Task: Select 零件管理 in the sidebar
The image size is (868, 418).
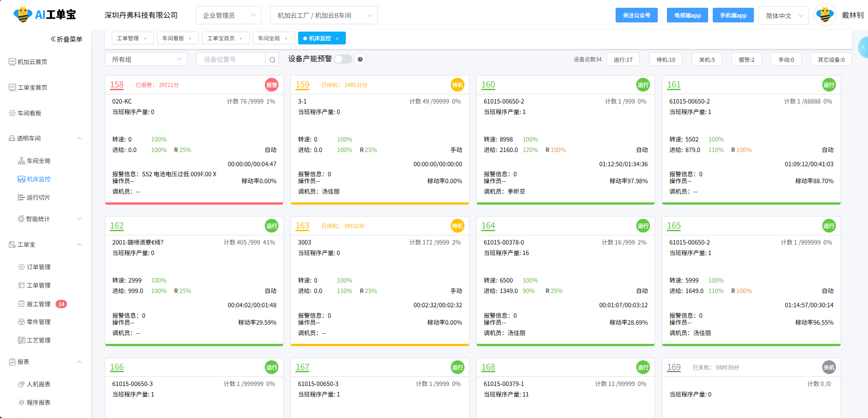Action: tap(38, 321)
